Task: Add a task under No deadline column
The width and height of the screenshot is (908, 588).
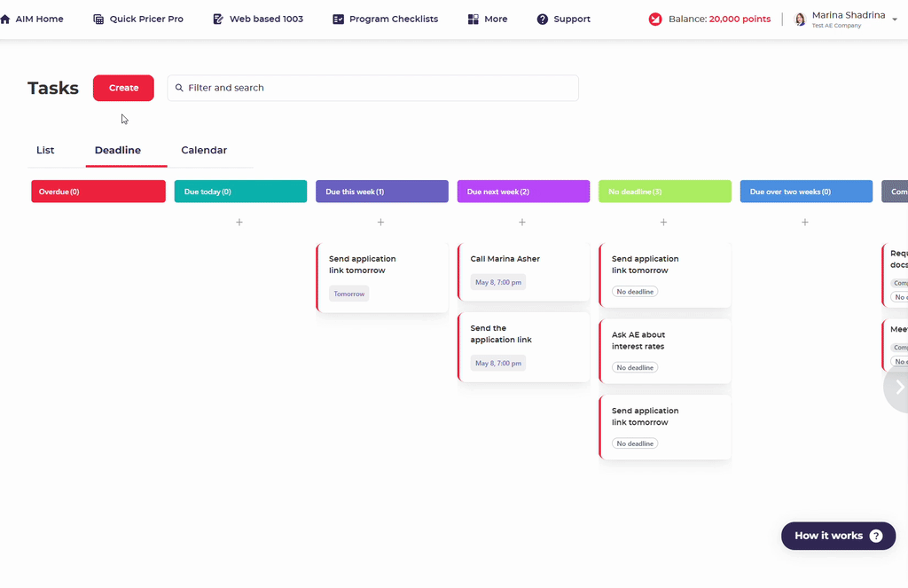Action: coord(663,223)
